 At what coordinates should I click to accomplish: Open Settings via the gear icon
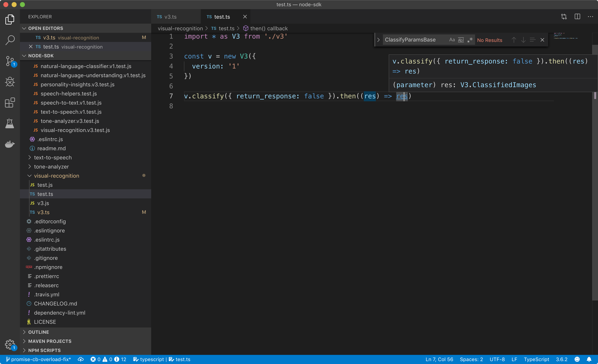click(10, 345)
